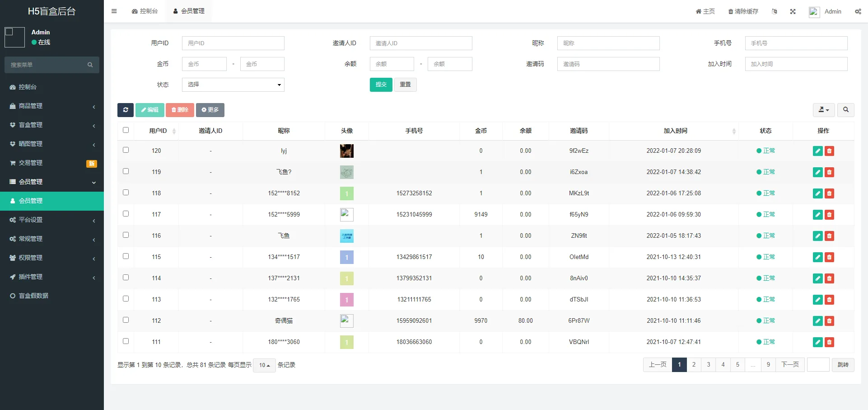Check the select-all checkbox in the table header

pos(126,130)
